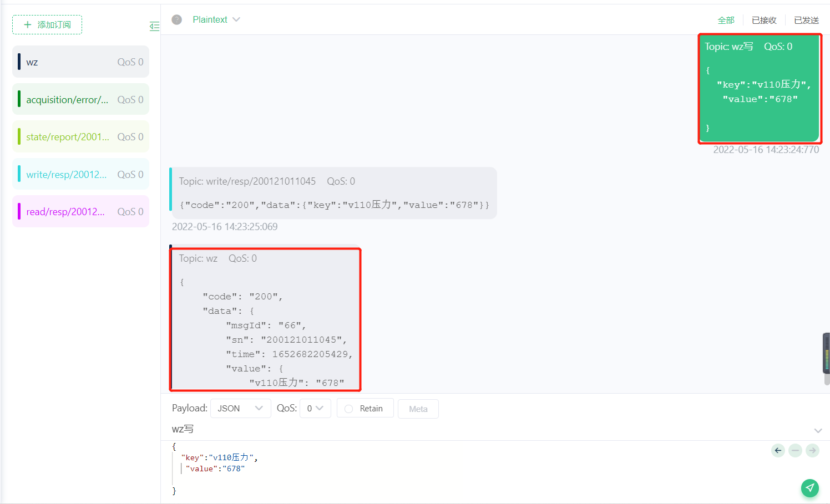Select the wz subscription

80,62
